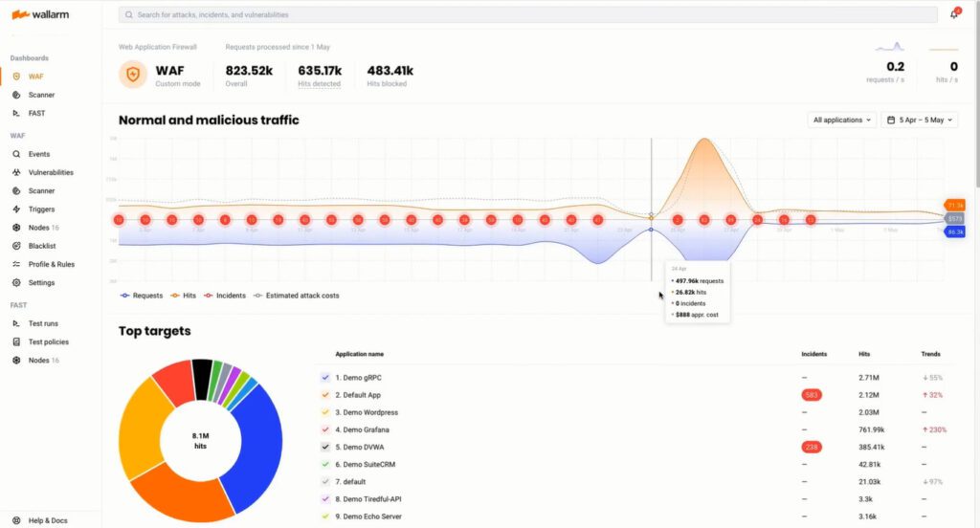Viewport: 980px width, 528px height.
Task: Click the search input field
Action: [x=528, y=15]
